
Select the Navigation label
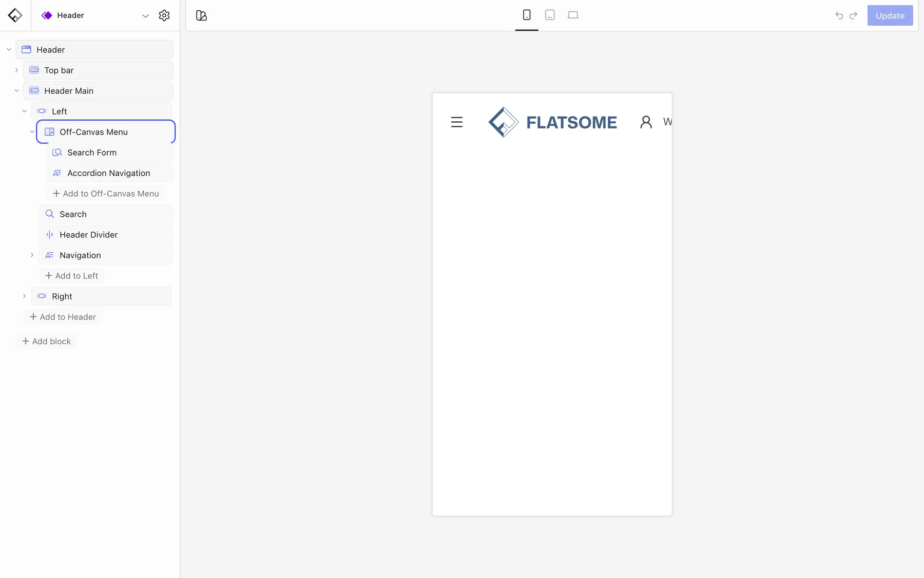(x=80, y=255)
